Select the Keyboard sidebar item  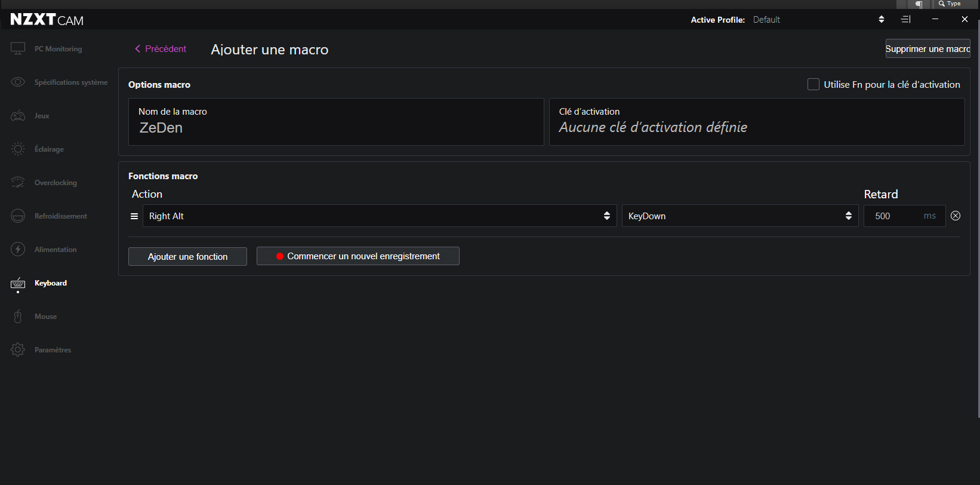point(50,283)
